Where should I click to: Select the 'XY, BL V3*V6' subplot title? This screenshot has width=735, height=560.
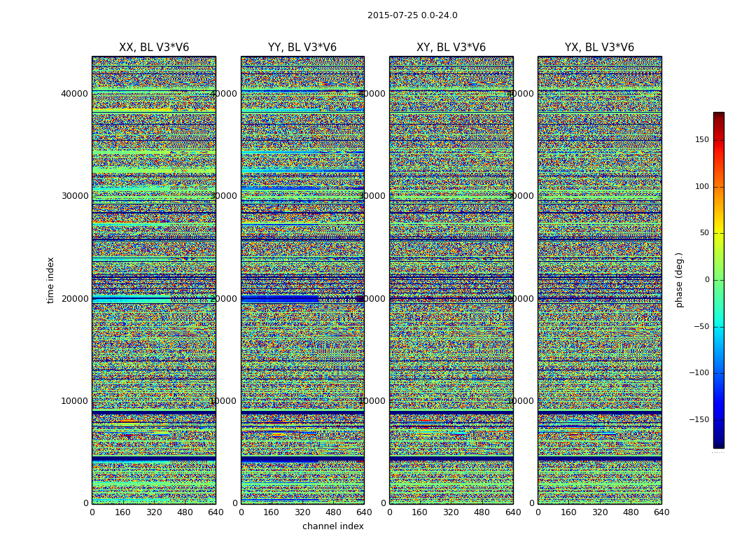tap(451, 48)
